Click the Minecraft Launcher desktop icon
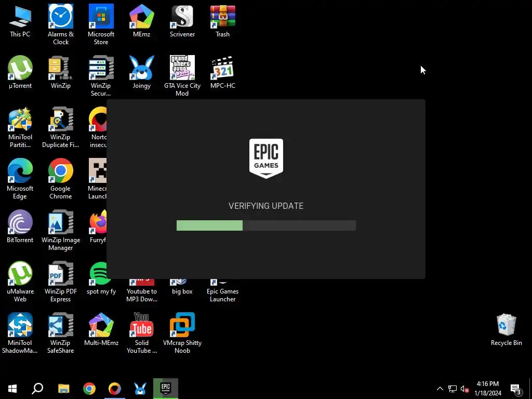532x399 pixels. point(97,179)
